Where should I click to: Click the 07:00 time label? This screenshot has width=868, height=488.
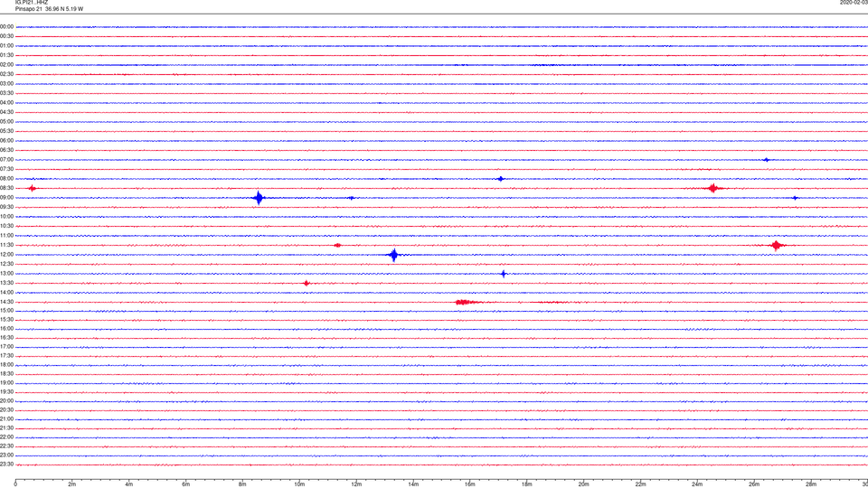(x=6, y=159)
